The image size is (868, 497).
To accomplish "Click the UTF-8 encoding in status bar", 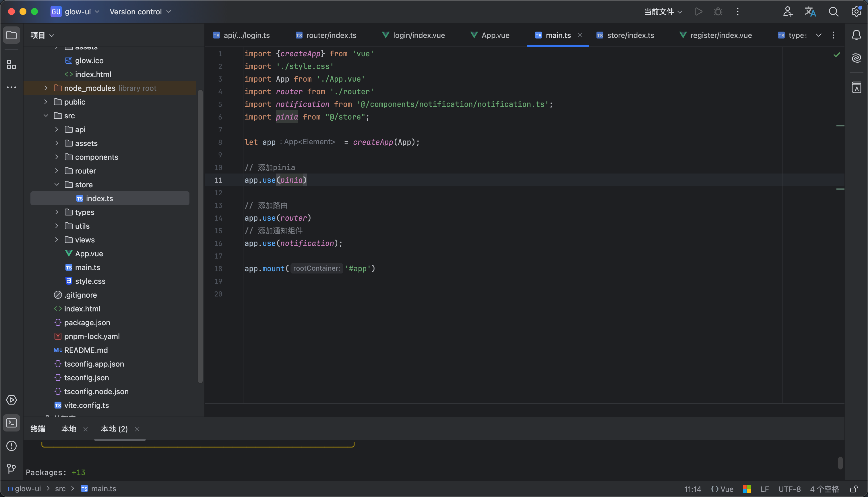I will click(789, 489).
